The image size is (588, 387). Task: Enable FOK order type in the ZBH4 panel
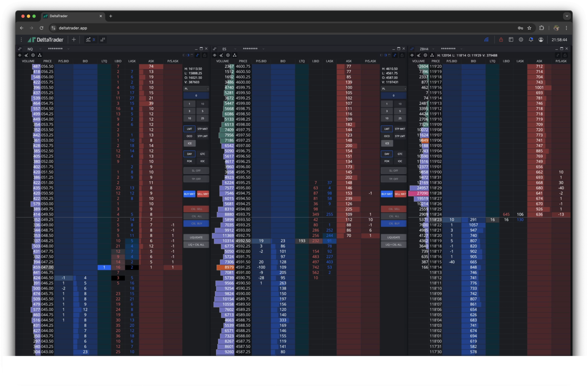tap(386, 161)
